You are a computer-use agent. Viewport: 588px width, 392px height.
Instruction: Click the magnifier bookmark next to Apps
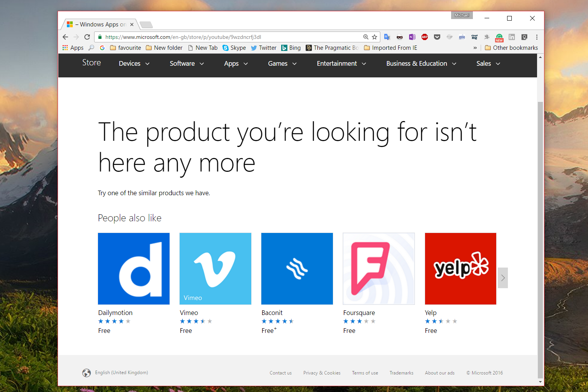coord(91,48)
